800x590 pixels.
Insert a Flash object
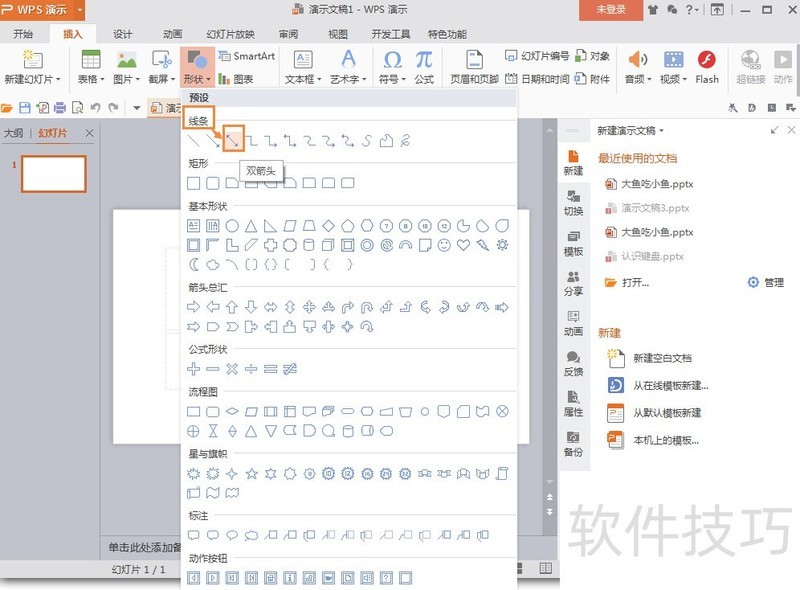(x=707, y=67)
